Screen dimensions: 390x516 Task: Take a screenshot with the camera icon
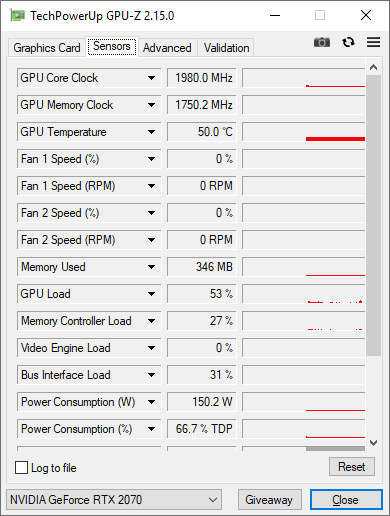pyautogui.click(x=322, y=42)
